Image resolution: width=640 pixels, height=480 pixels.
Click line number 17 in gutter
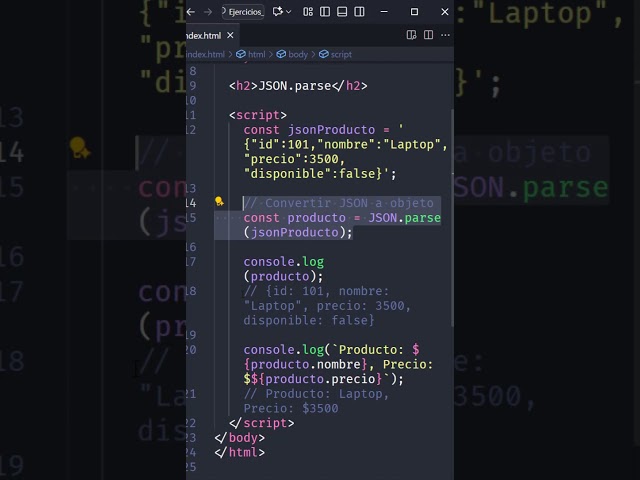pyautogui.click(x=191, y=262)
